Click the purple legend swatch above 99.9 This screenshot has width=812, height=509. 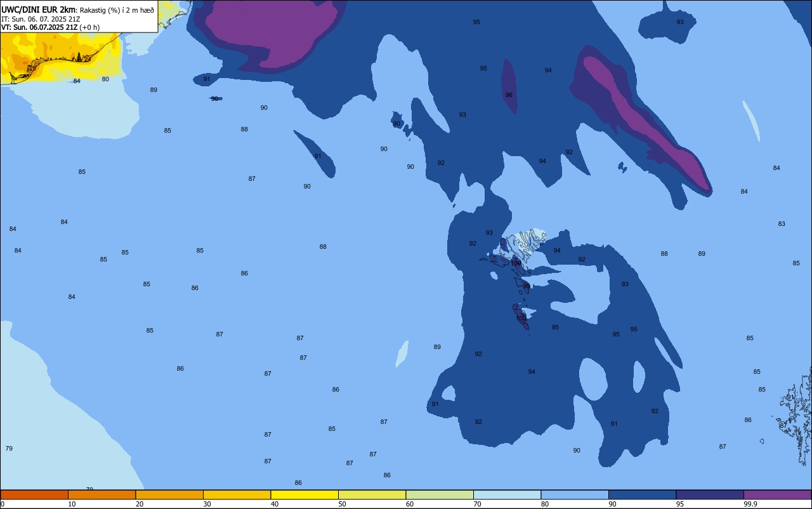777,494
